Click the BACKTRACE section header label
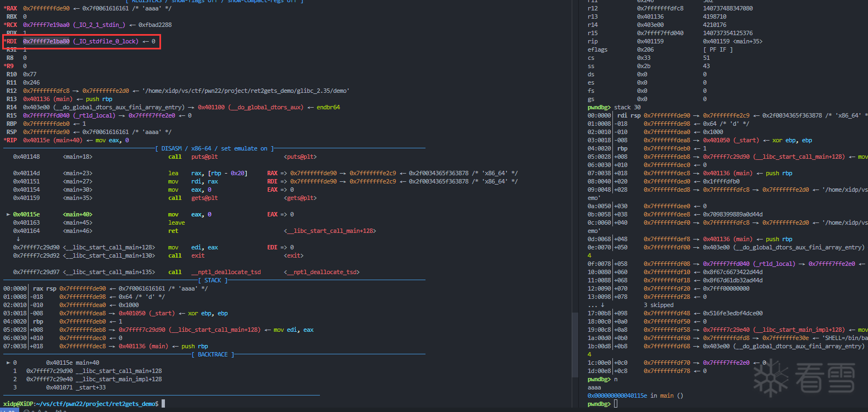 213,354
